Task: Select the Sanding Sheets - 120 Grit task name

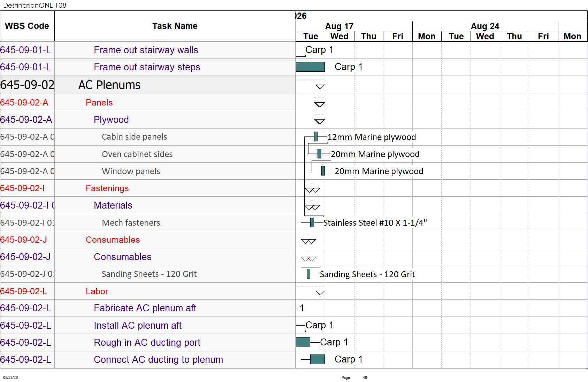Action: [149, 274]
